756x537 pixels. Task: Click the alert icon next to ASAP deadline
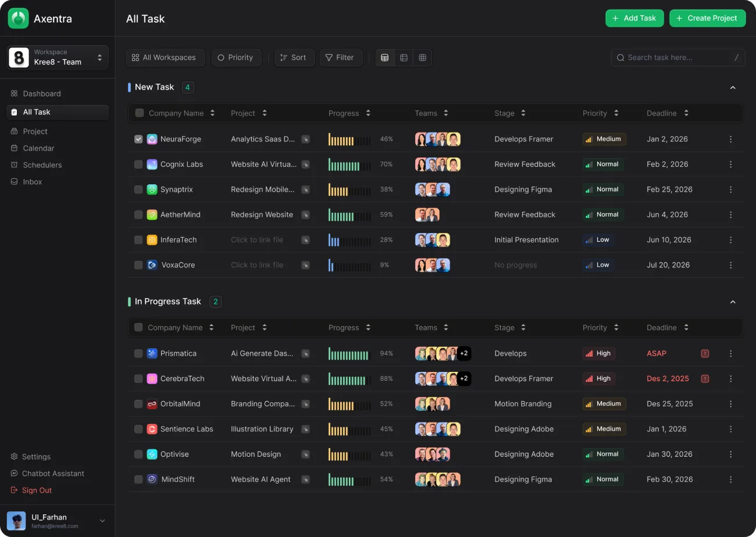tap(705, 353)
